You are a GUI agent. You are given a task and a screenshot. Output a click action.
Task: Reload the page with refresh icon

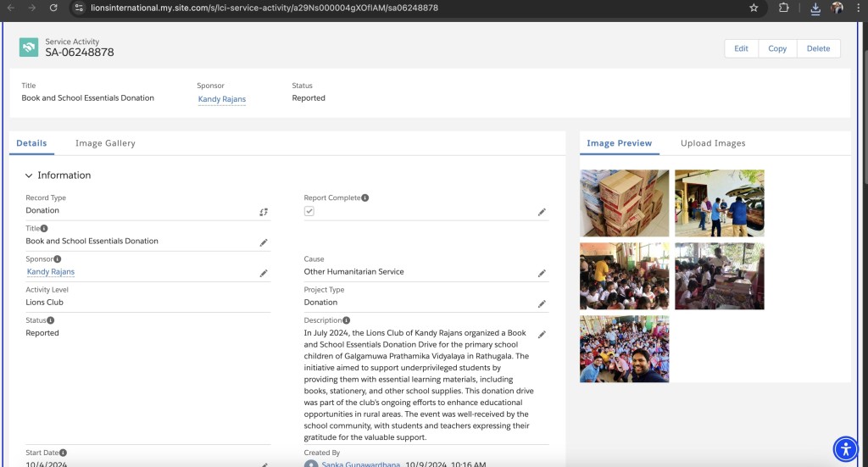click(x=53, y=8)
